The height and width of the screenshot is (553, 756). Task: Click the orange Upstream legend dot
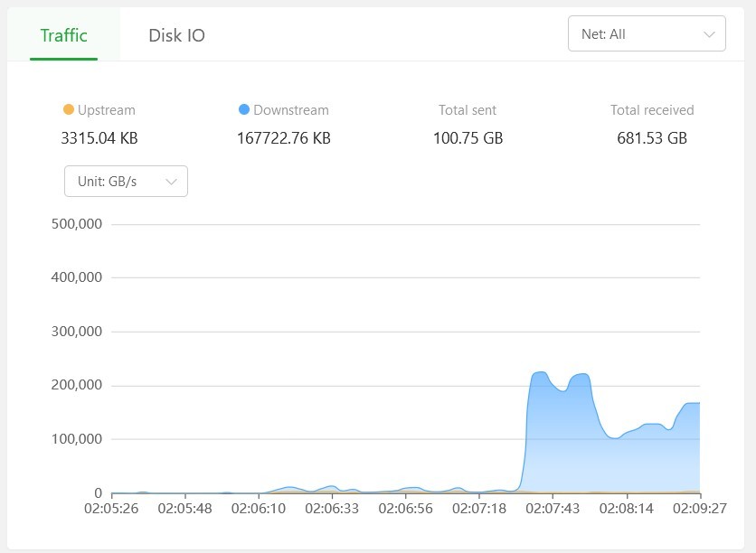point(68,109)
